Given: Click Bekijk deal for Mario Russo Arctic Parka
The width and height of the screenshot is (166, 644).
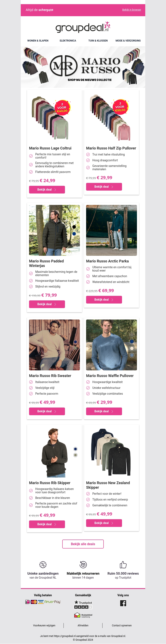Looking at the screenshot, I should click(x=104, y=300).
